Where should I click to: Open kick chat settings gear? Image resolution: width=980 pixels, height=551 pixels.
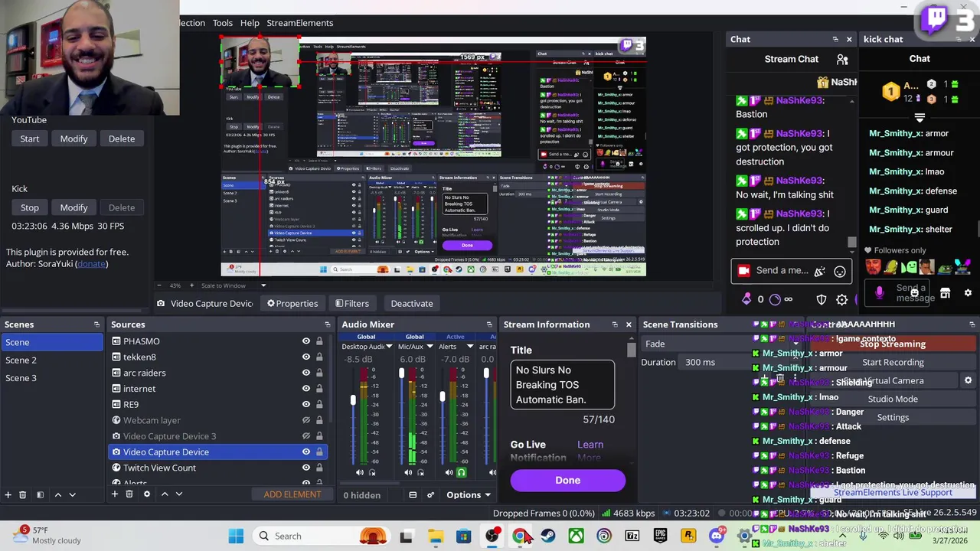click(x=968, y=293)
